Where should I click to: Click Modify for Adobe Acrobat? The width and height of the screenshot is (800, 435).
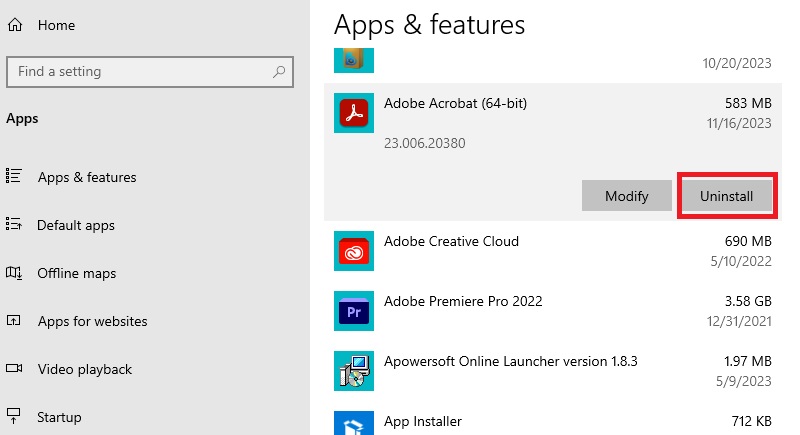click(627, 196)
